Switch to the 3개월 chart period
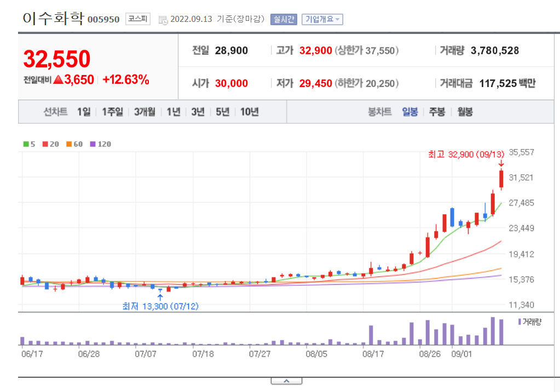The width and height of the screenshot is (560, 392). pos(145,112)
